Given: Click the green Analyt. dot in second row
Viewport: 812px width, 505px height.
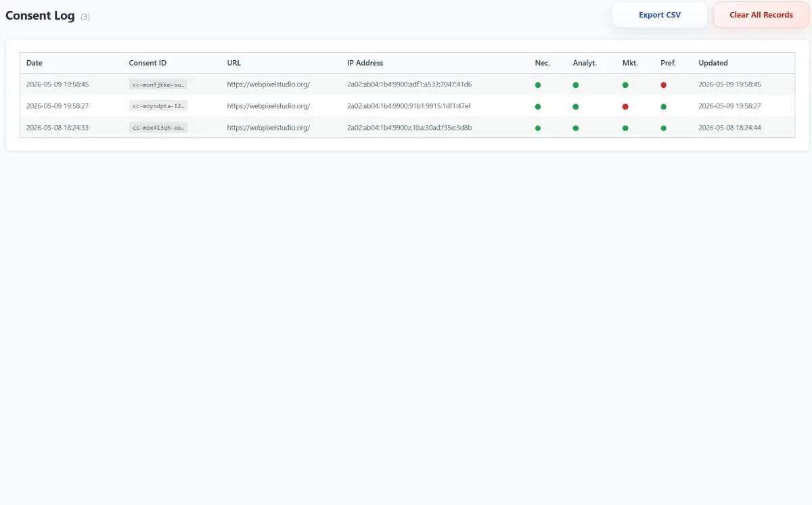Looking at the screenshot, I should (x=576, y=107).
